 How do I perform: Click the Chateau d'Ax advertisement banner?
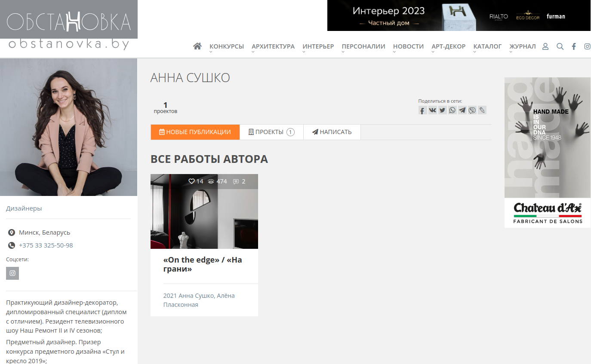point(547,153)
